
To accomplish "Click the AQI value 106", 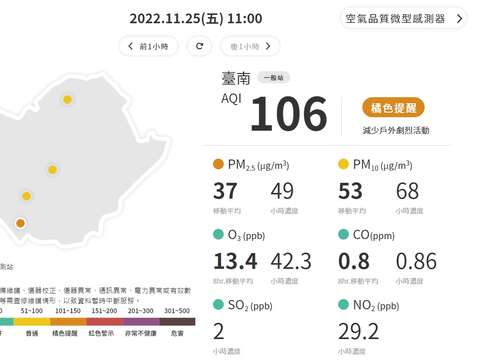I will tap(289, 114).
